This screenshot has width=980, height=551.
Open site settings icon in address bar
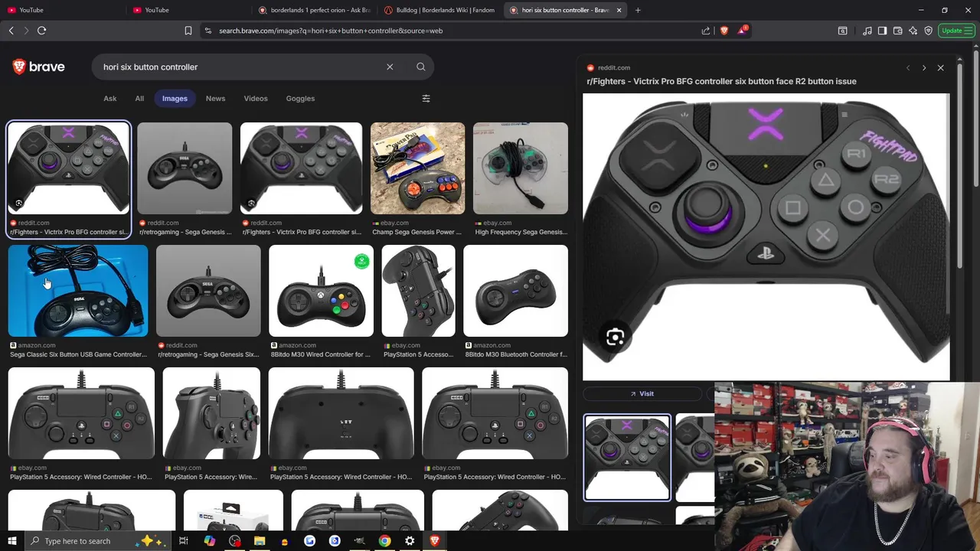[x=207, y=31]
